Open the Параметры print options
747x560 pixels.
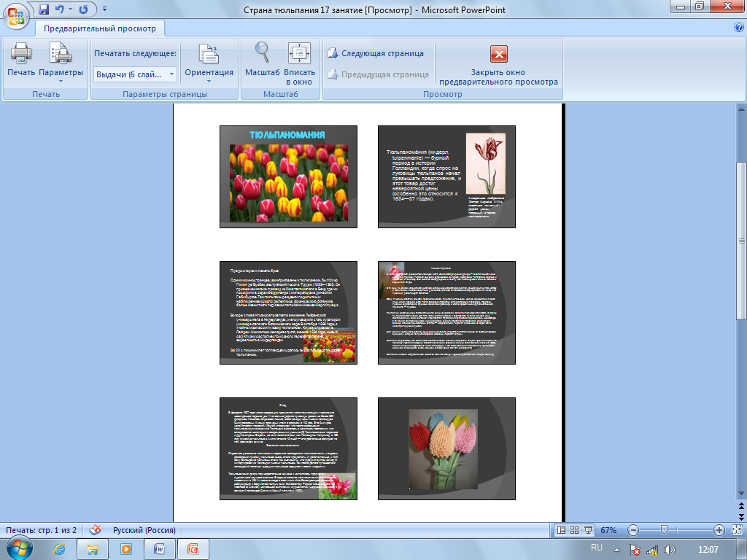tap(61, 62)
